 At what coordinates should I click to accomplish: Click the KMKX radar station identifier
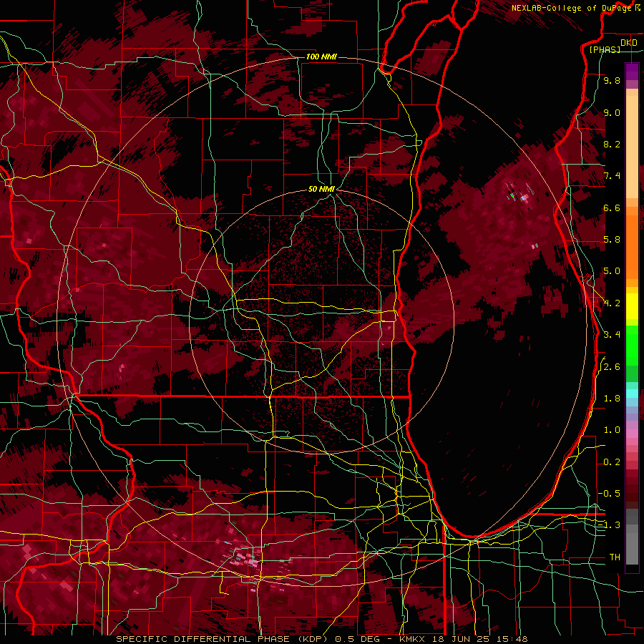point(413,639)
